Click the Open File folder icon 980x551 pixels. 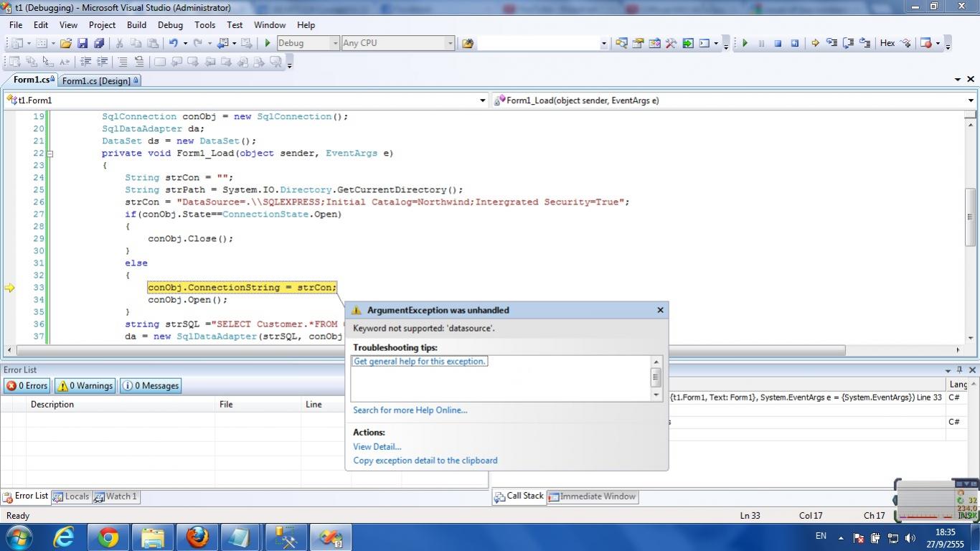(x=66, y=43)
